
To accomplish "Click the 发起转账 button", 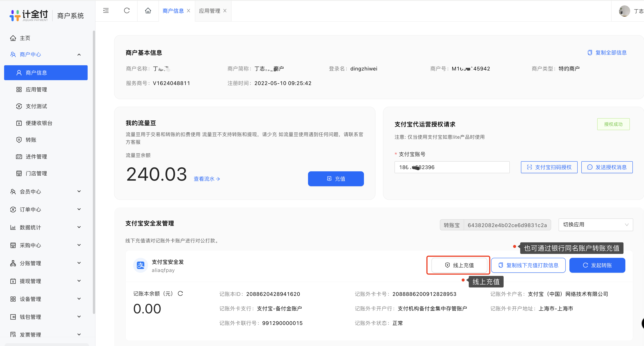I will 597,265.
